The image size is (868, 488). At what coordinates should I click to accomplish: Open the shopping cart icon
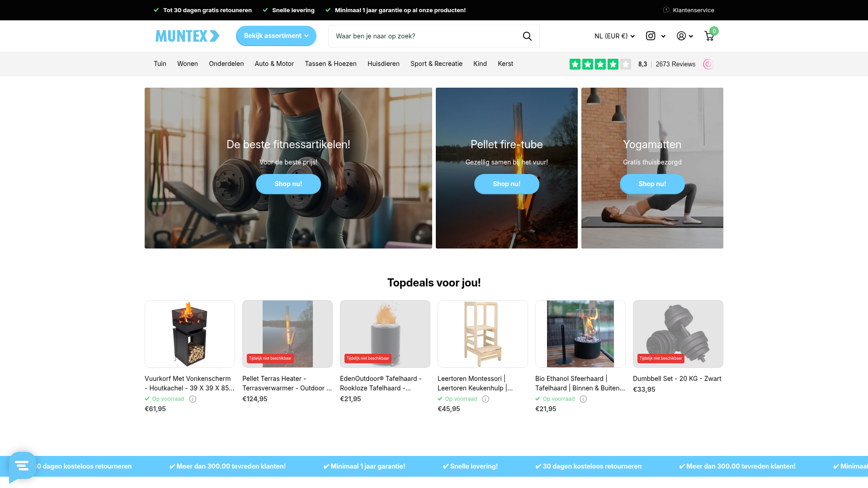(x=709, y=36)
